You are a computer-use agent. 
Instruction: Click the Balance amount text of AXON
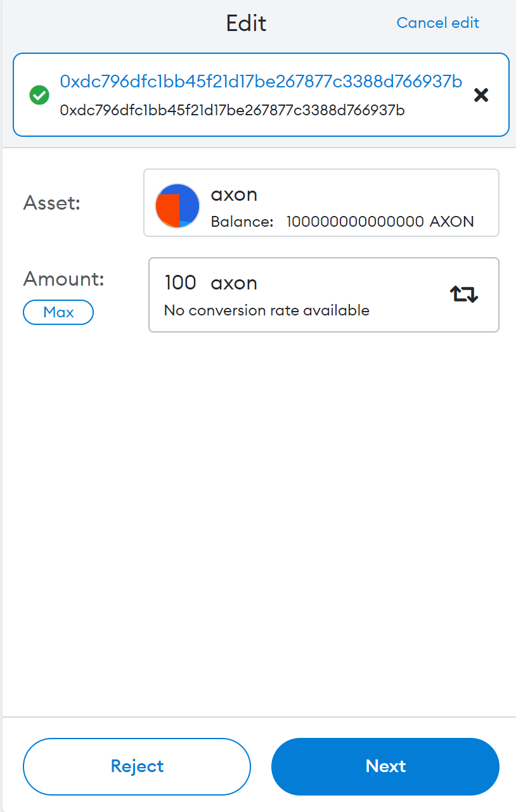pos(380,222)
